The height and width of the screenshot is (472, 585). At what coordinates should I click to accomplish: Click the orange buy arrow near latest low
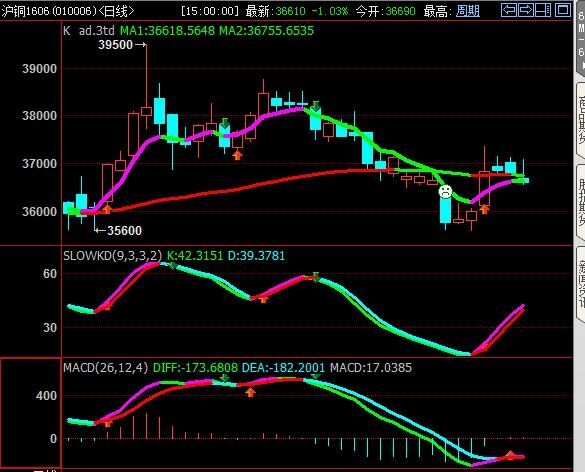tap(484, 209)
